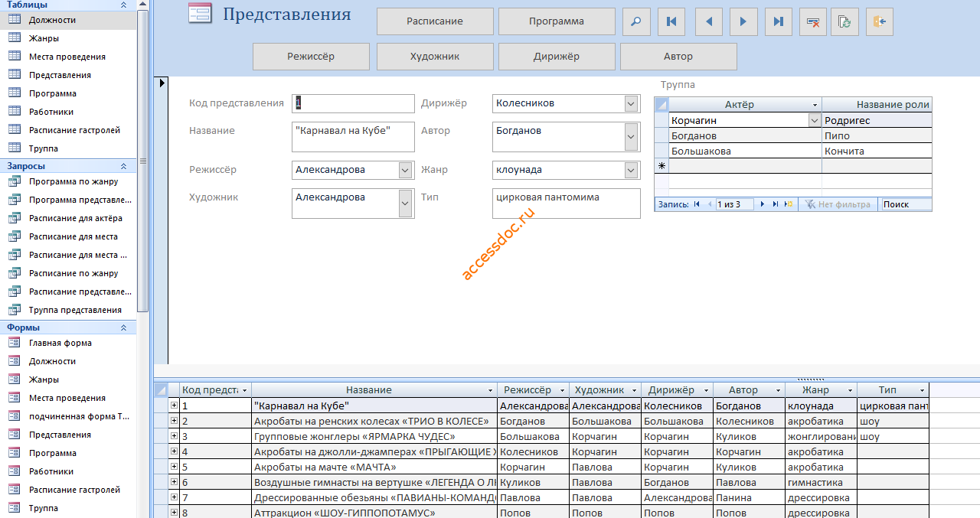
Task: Open Название column header filter arrow
Action: (x=491, y=390)
